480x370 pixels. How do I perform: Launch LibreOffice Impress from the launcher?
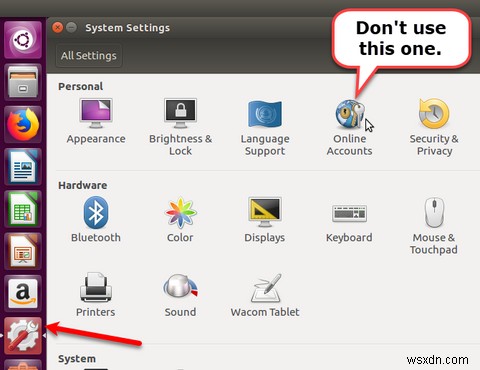[x=23, y=251]
